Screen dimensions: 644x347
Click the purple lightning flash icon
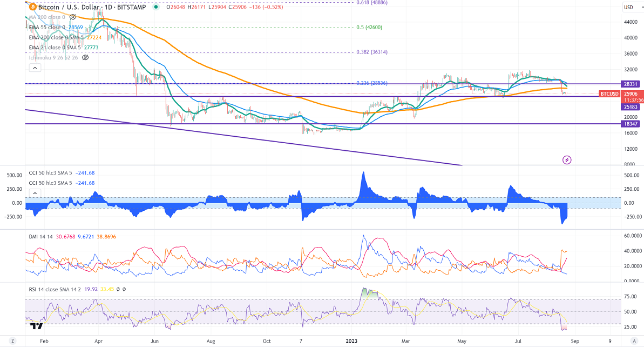[x=567, y=160]
